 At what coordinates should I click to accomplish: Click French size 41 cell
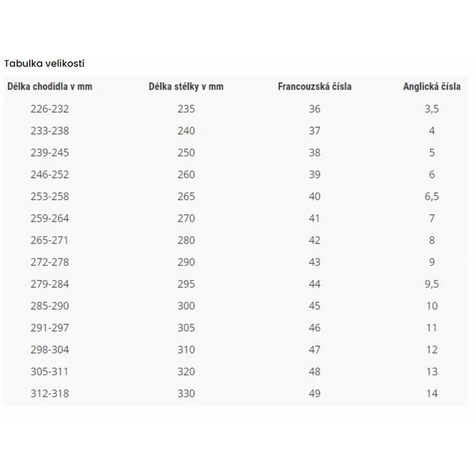pyautogui.click(x=314, y=218)
